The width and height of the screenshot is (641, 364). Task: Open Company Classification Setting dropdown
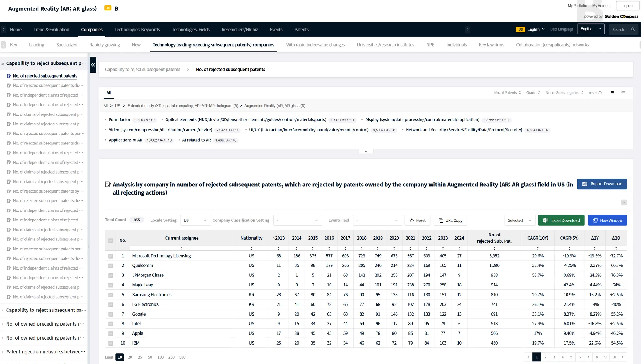[x=297, y=220]
